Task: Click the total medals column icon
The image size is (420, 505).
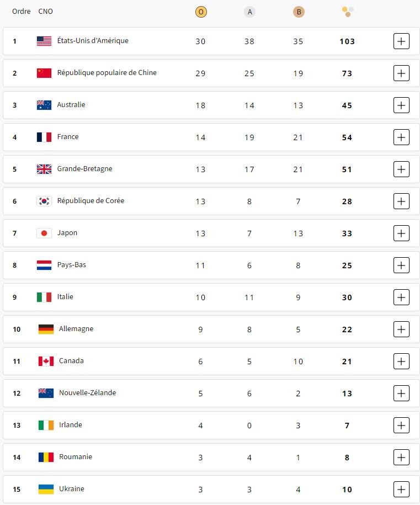Action: coord(348,12)
